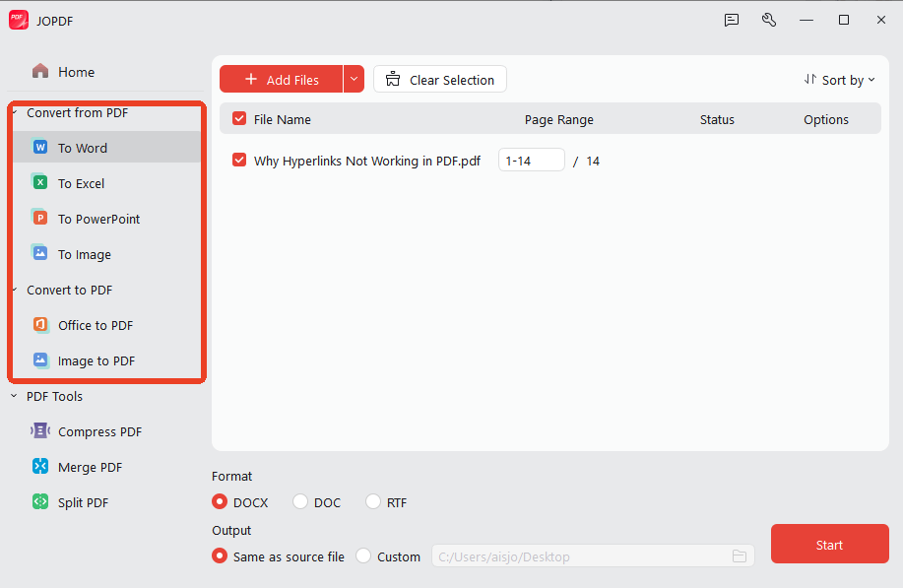Open the feedback message icon in title bar
This screenshot has height=588, width=903.
pyautogui.click(x=732, y=20)
